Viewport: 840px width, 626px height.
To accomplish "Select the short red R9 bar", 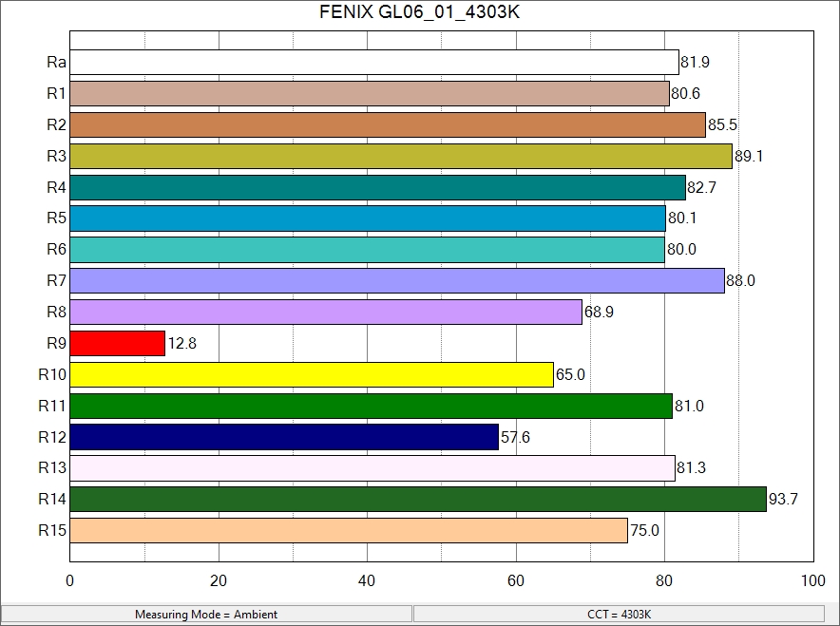I will (x=118, y=343).
